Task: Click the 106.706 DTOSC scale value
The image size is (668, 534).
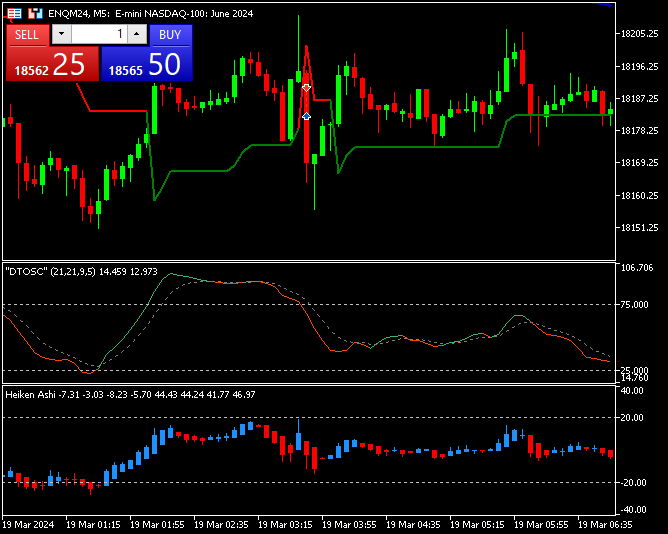Action: pos(637,268)
